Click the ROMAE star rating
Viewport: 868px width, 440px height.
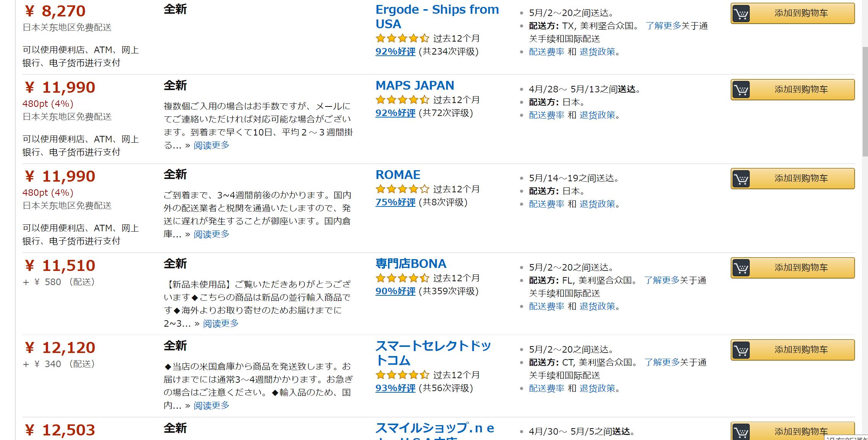coord(402,189)
